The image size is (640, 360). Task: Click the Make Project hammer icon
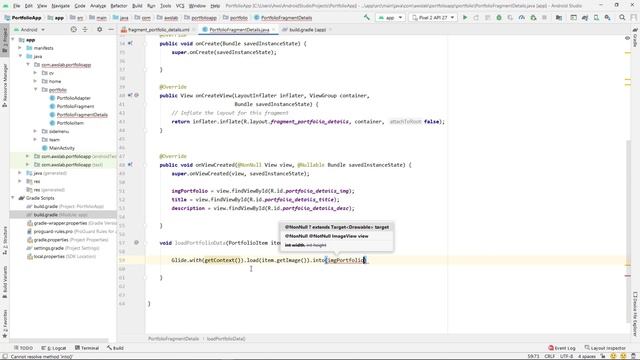[x=367, y=18]
